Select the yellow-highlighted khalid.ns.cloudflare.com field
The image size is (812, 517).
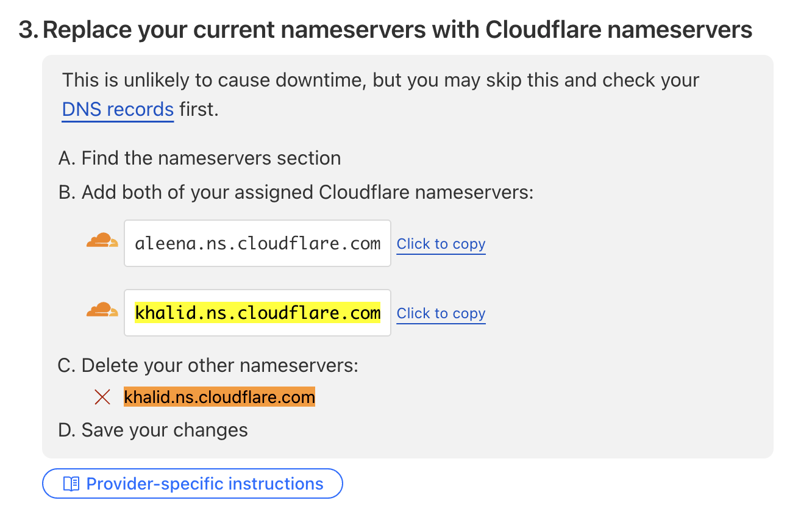(257, 313)
